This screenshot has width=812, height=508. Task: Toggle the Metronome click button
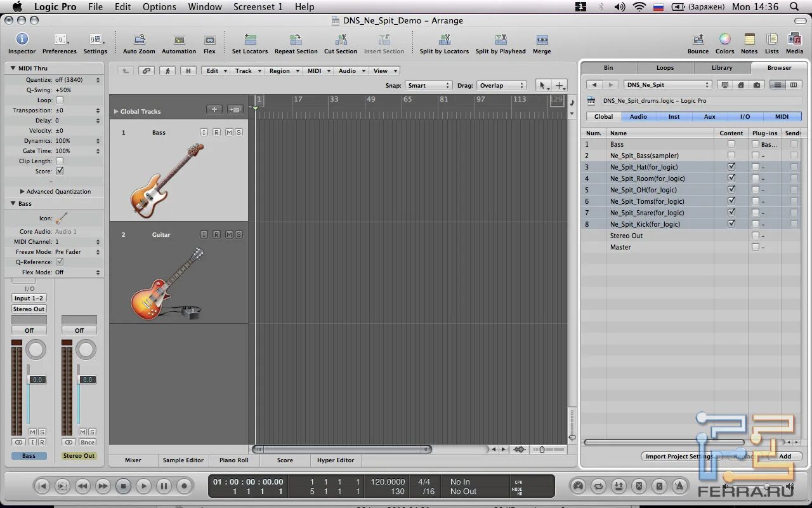coord(679,486)
